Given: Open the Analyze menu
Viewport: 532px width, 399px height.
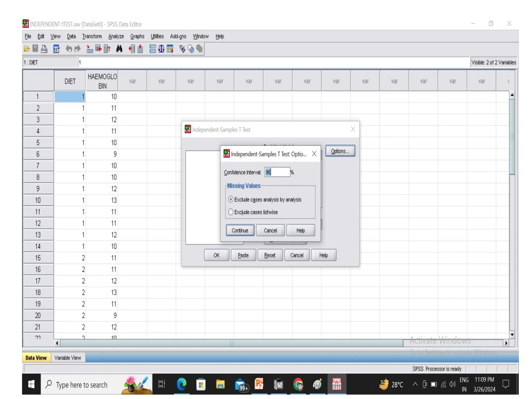Looking at the screenshot, I should point(116,36).
